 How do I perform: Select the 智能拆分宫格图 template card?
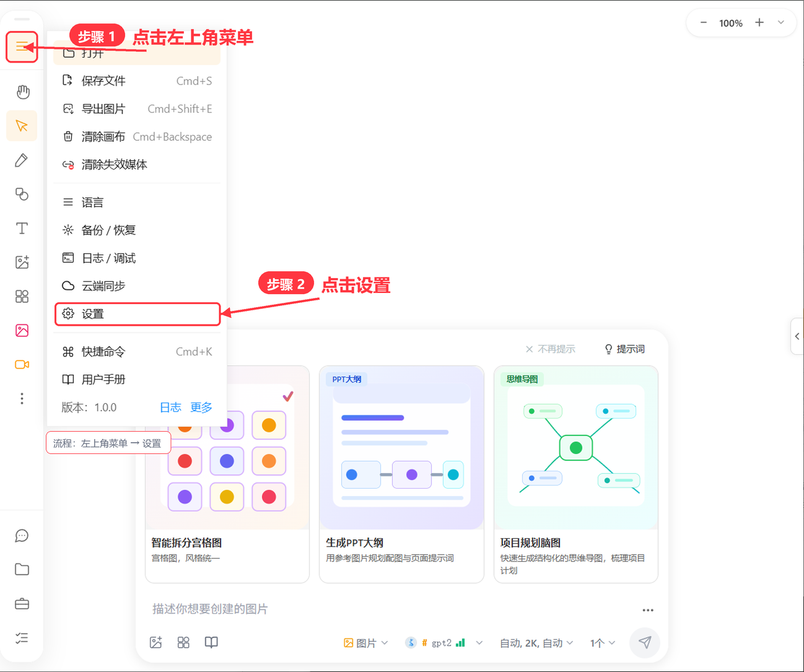click(227, 474)
